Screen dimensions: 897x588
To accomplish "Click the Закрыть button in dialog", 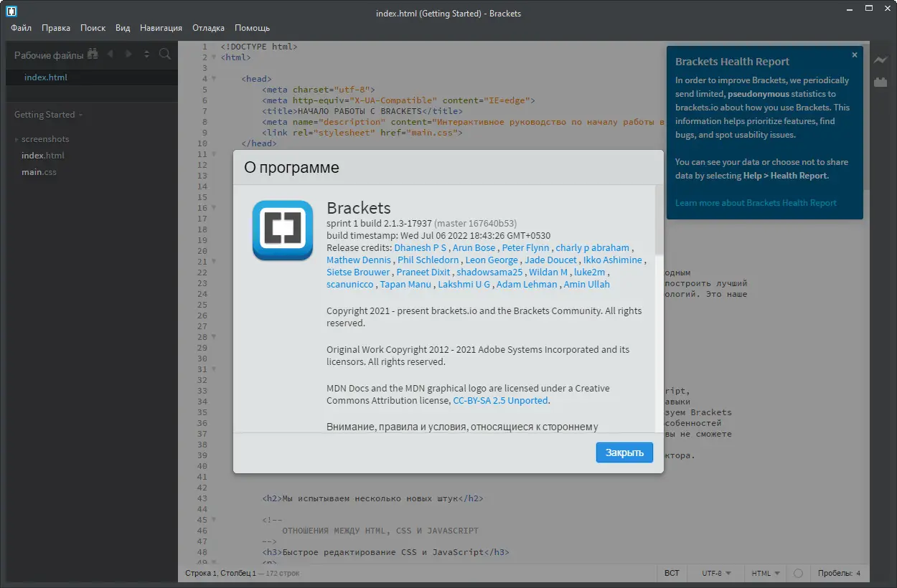I will point(624,452).
